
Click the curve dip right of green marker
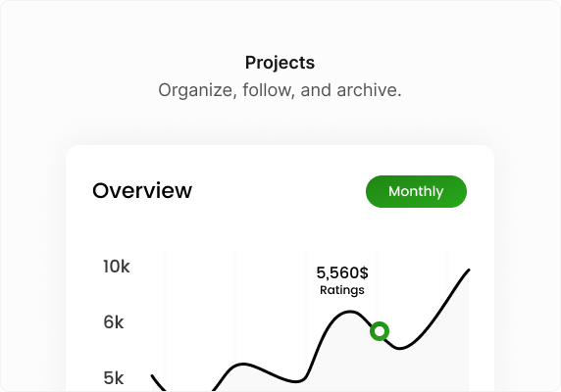click(400, 348)
